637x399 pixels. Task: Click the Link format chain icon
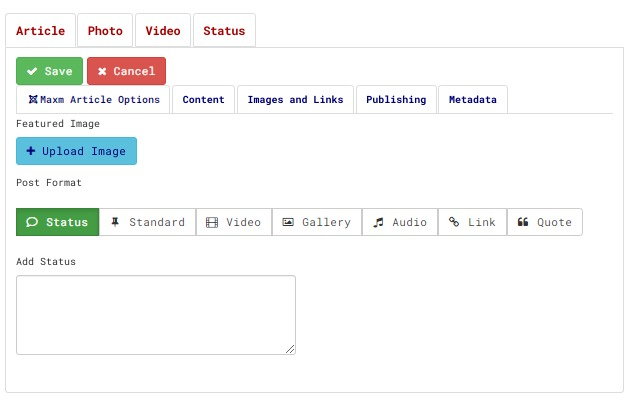pos(454,222)
